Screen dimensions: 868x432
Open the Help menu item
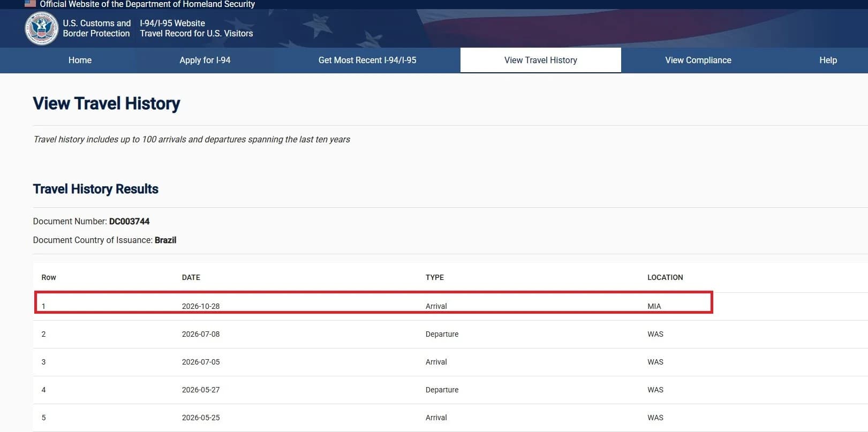click(828, 60)
